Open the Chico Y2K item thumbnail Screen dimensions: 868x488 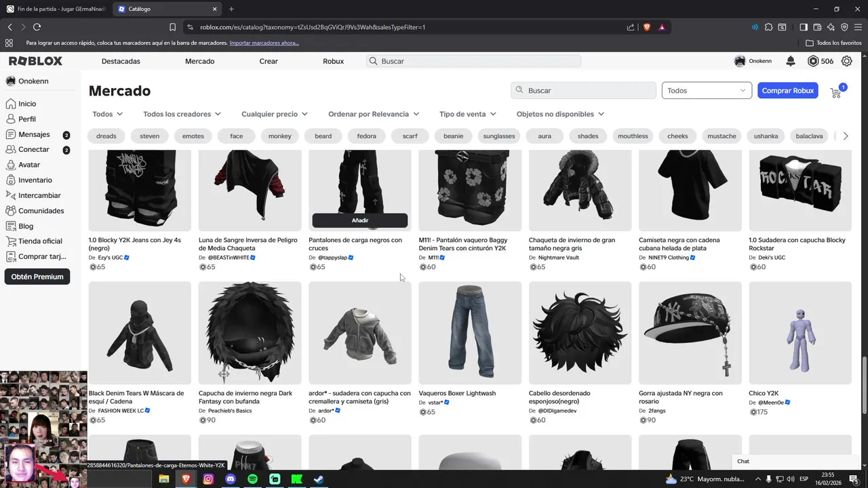click(800, 333)
